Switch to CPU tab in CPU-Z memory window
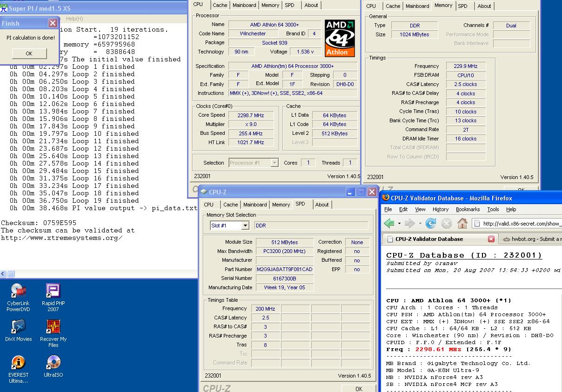The image size is (562, 392). coord(371,6)
